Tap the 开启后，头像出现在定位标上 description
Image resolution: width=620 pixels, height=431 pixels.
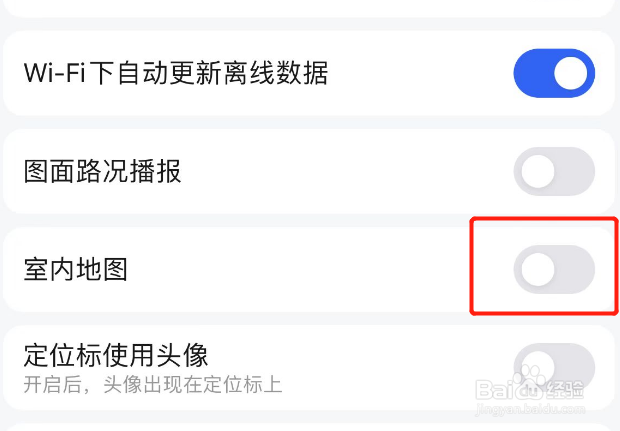click(153, 383)
